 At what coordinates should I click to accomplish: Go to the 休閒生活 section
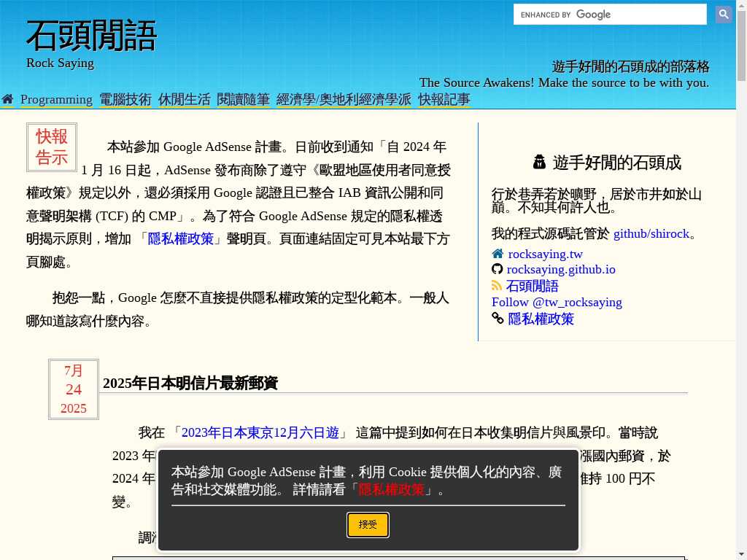click(185, 99)
